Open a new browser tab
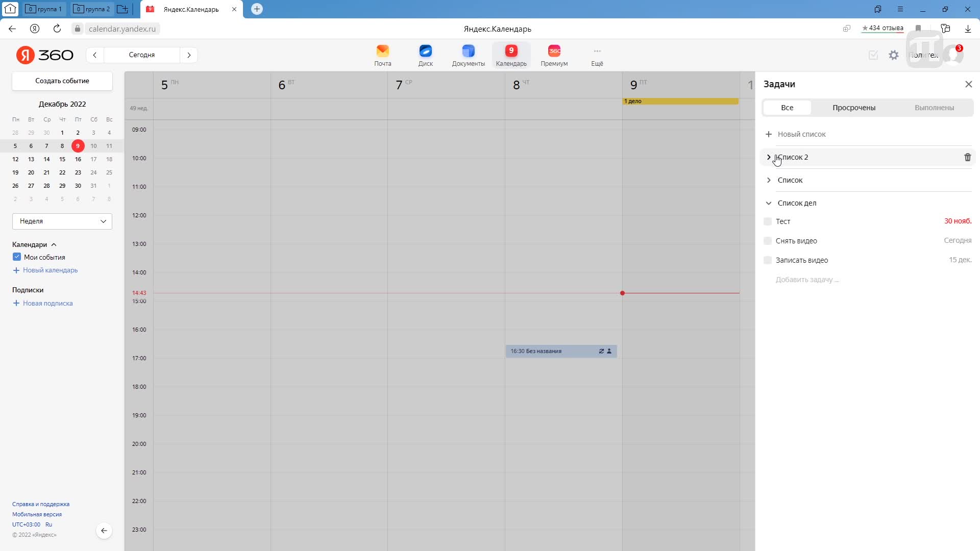The width and height of the screenshot is (980, 551). 257,9
